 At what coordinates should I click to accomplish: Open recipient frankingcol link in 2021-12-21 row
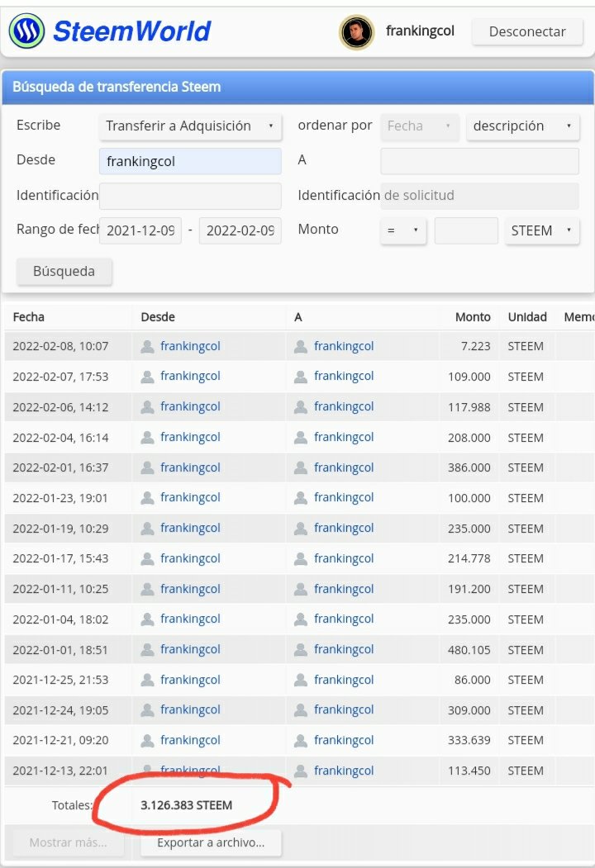[344, 740]
